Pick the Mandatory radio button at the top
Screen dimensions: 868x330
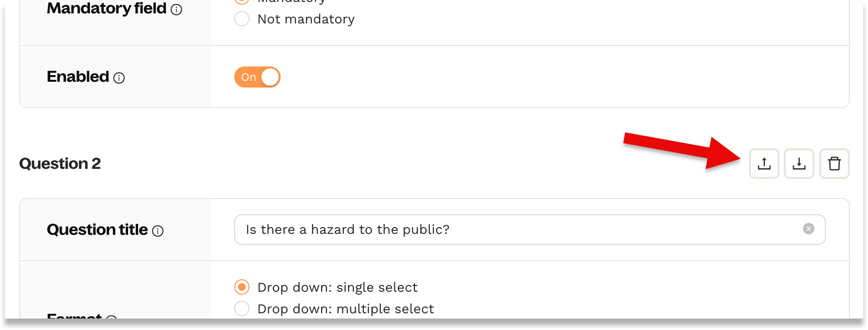point(242,1)
